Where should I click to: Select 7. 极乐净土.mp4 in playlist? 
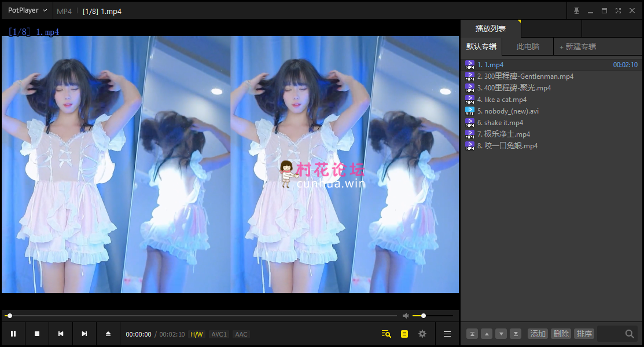tap(551, 134)
